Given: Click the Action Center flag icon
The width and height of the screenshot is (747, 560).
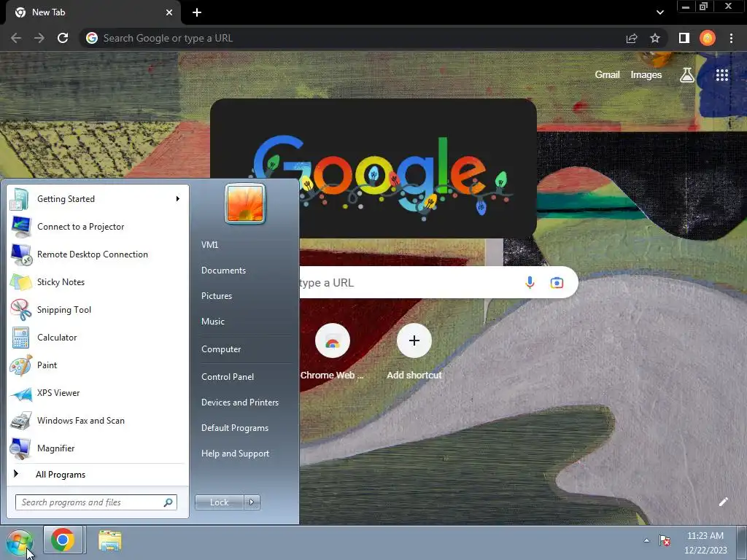Looking at the screenshot, I should click(665, 540).
